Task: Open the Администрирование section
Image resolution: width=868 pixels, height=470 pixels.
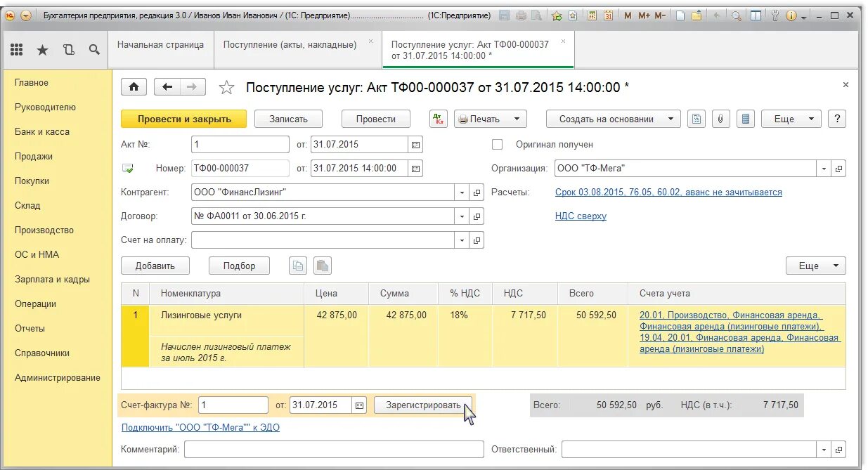Action: 58,377
